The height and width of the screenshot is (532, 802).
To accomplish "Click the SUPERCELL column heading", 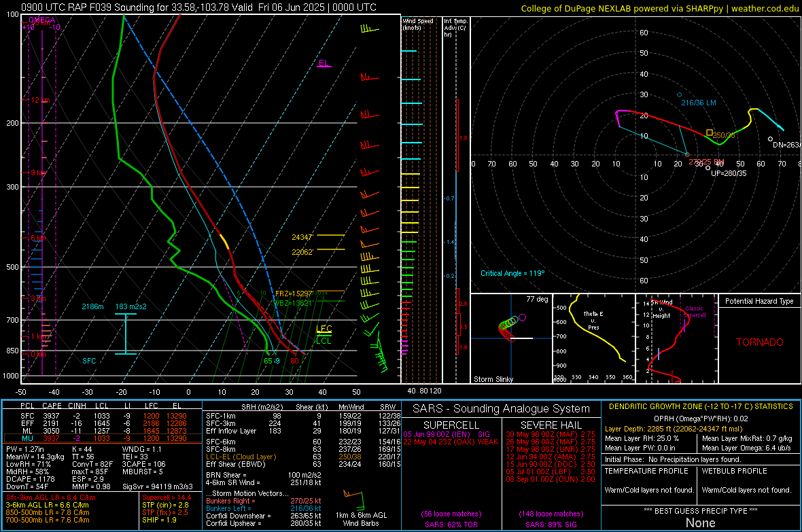I will click(451, 425).
